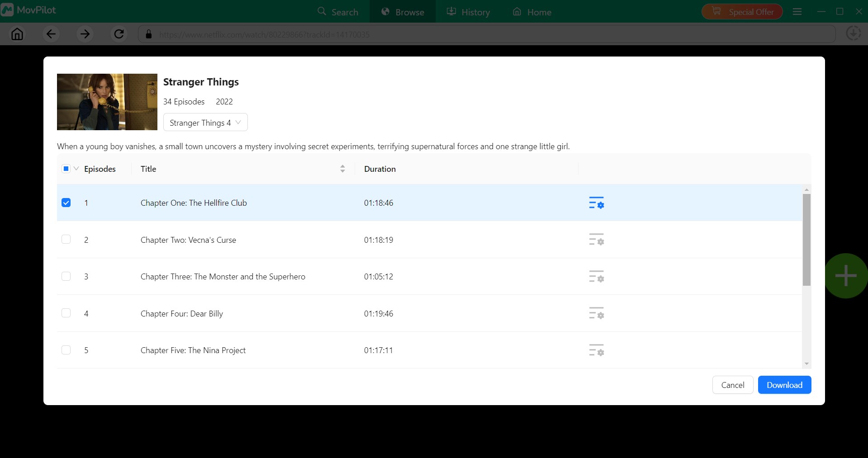Reload the current Netflix page
This screenshot has height=458, width=868.
(x=119, y=34)
